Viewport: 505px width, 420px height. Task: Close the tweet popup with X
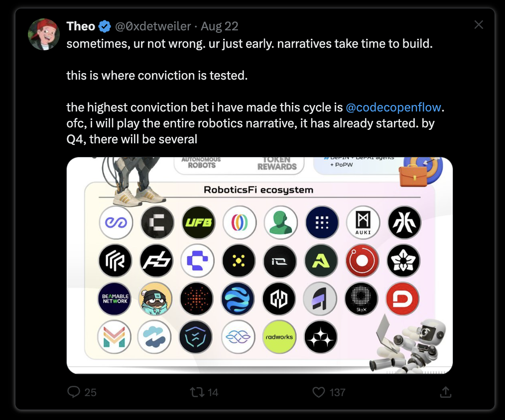479,25
